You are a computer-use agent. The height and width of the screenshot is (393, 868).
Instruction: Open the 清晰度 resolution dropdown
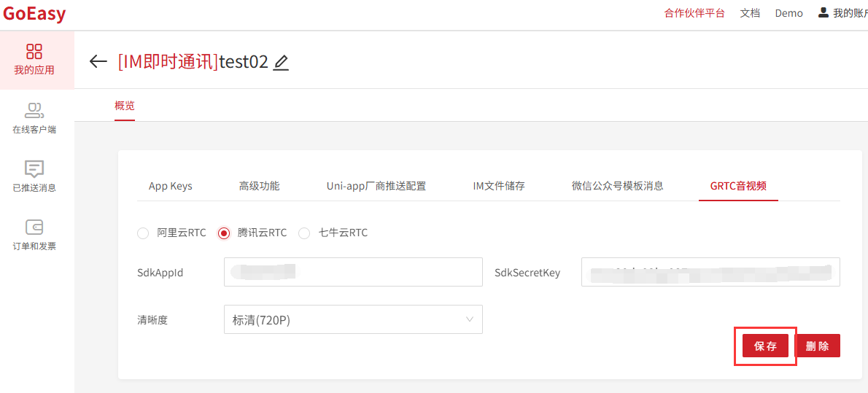[353, 319]
